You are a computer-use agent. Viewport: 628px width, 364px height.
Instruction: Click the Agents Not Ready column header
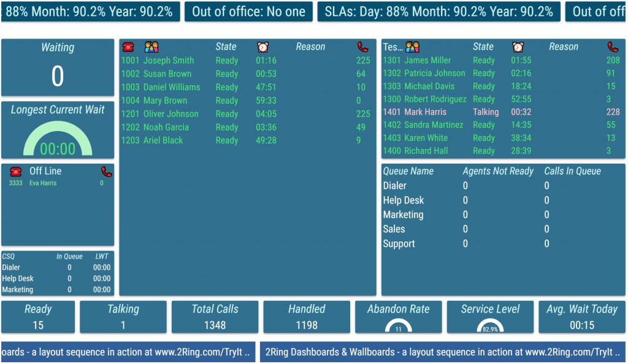pyautogui.click(x=497, y=172)
